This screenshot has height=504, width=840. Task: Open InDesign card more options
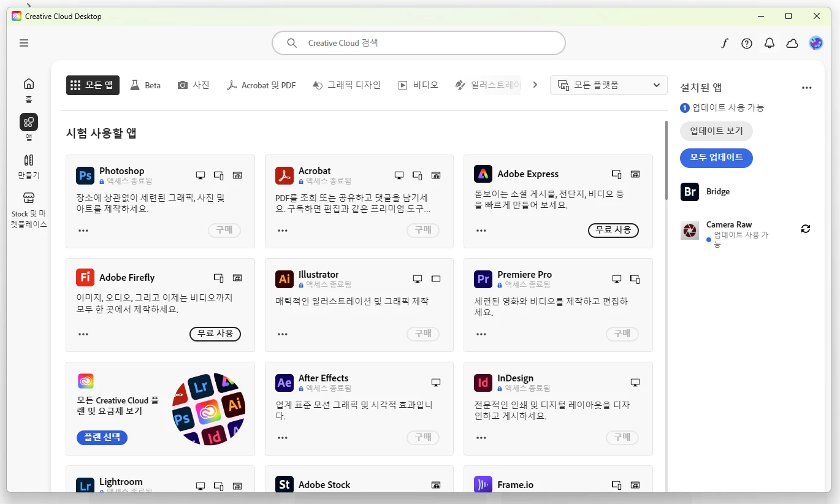pos(481,438)
